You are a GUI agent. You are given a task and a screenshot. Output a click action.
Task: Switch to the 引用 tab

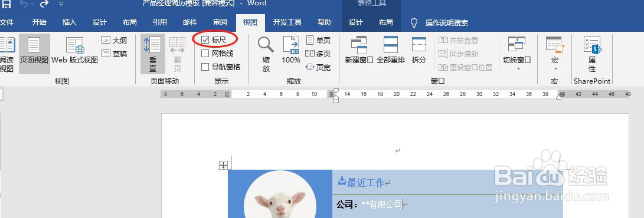160,22
